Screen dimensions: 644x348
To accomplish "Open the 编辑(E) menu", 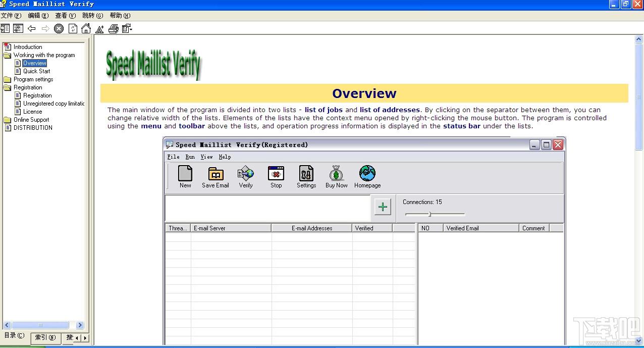I will point(38,16).
